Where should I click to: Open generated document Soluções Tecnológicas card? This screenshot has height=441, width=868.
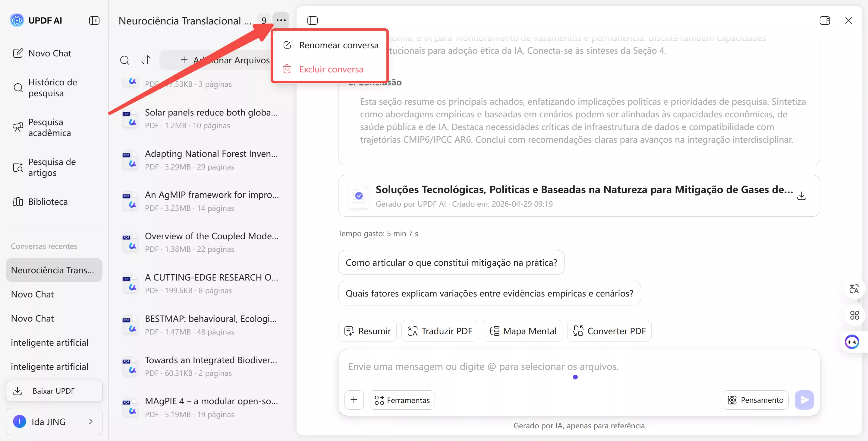click(579, 195)
